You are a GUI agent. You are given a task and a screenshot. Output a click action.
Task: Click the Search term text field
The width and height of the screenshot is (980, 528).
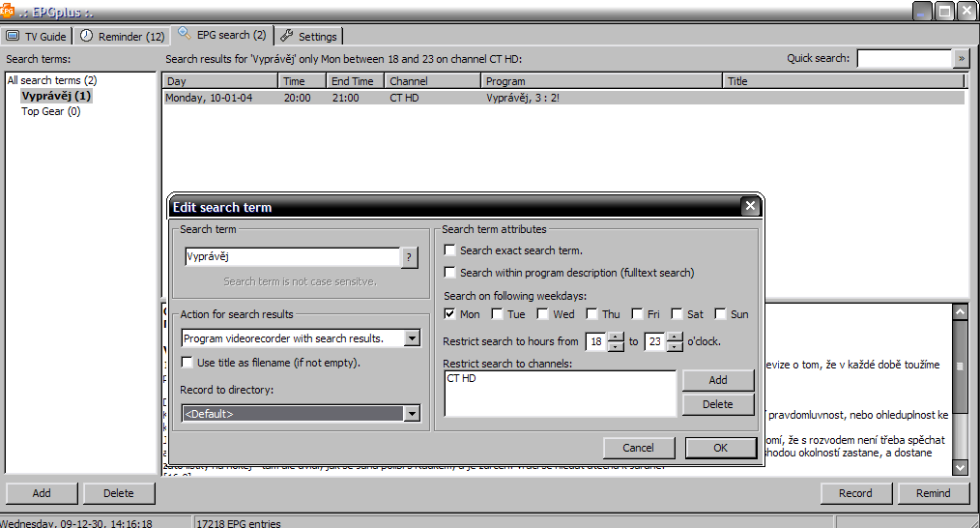[x=291, y=257]
